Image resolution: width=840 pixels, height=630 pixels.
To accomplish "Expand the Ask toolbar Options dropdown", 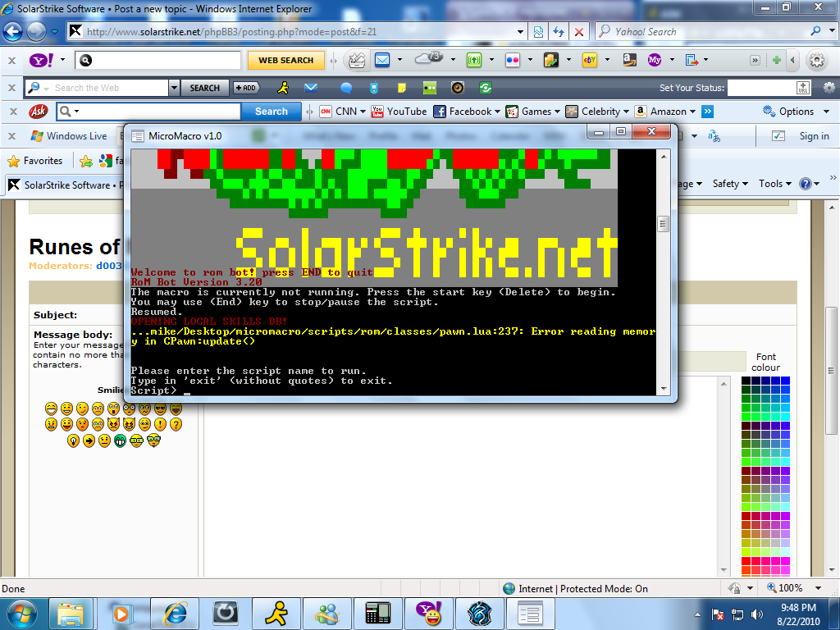I will click(x=827, y=112).
